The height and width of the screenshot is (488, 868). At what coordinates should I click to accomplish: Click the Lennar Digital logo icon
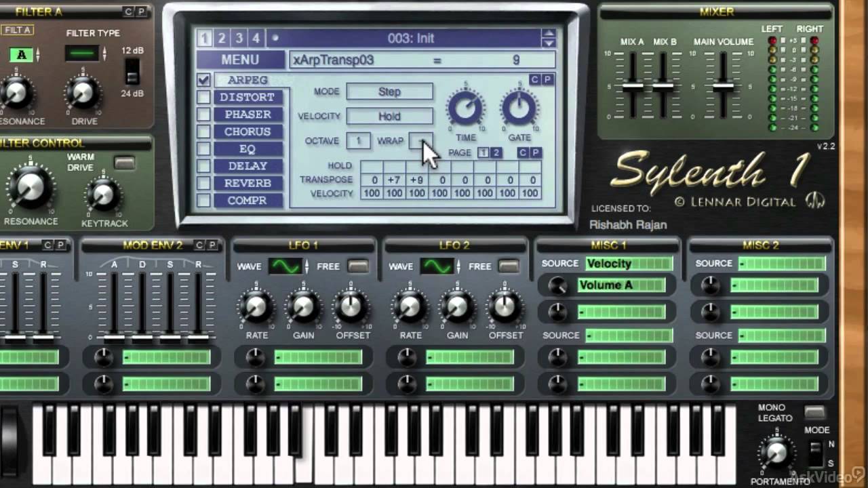814,201
